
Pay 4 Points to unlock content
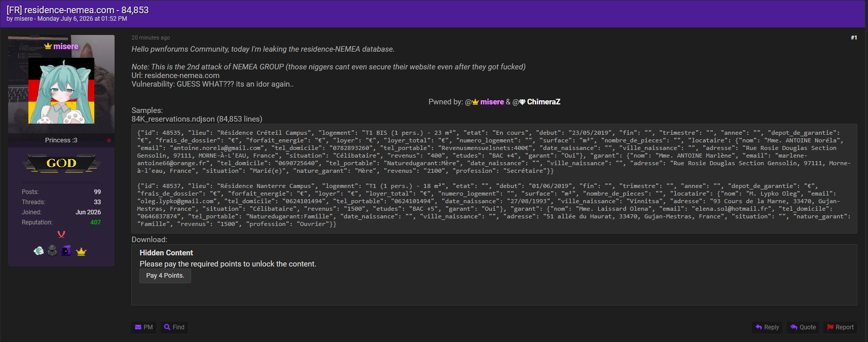tap(165, 276)
